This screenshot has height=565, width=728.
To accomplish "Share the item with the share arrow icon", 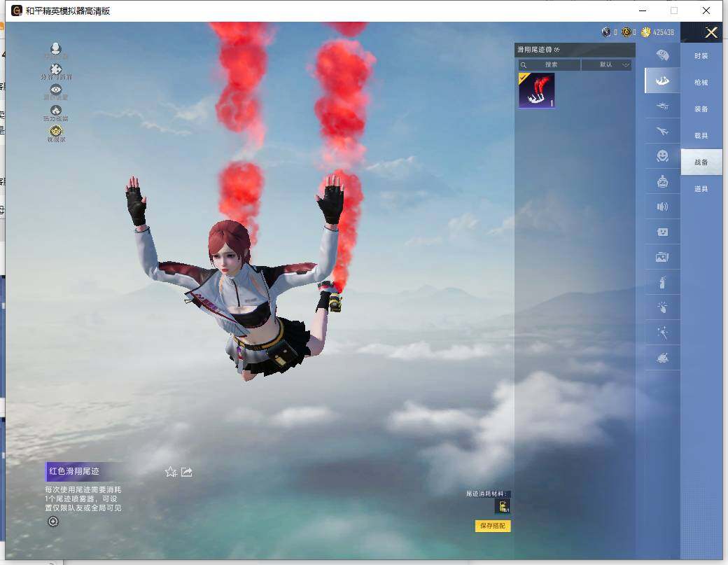I will click(187, 472).
